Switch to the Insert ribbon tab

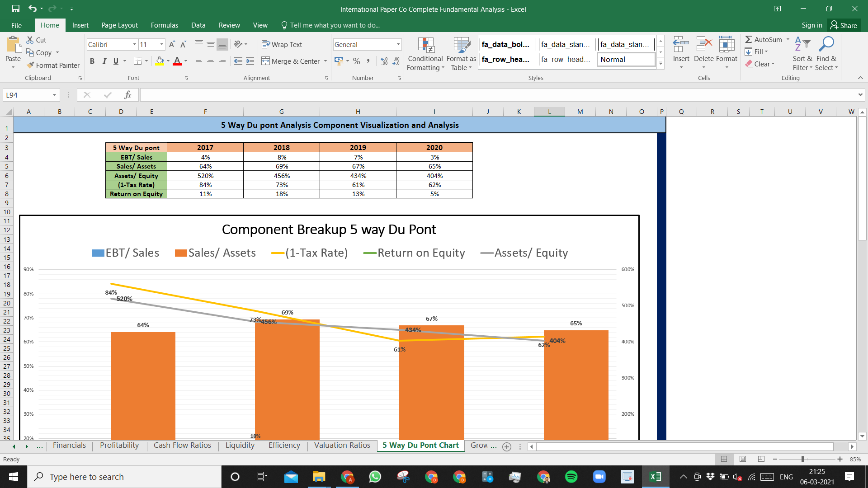click(80, 25)
